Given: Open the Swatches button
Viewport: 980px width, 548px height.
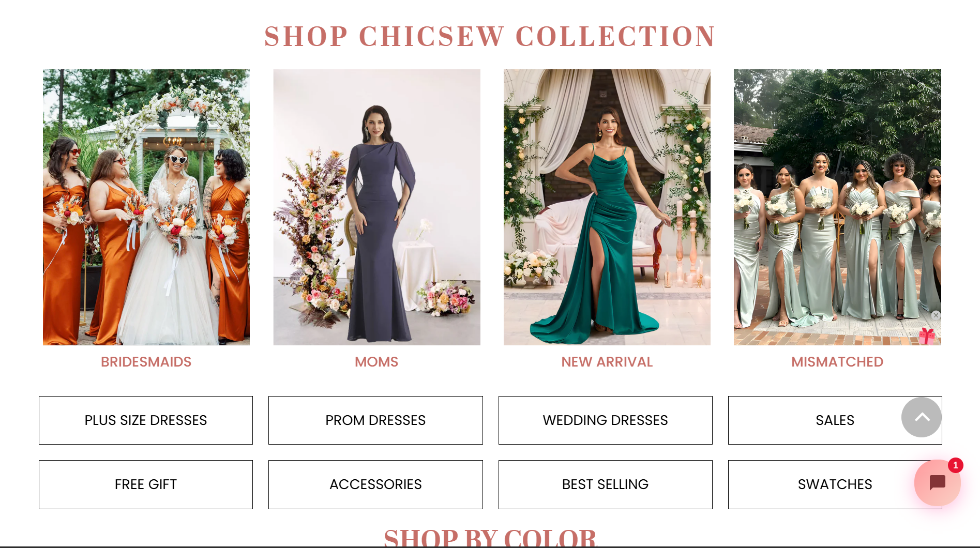Looking at the screenshot, I should tap(835, 484).
